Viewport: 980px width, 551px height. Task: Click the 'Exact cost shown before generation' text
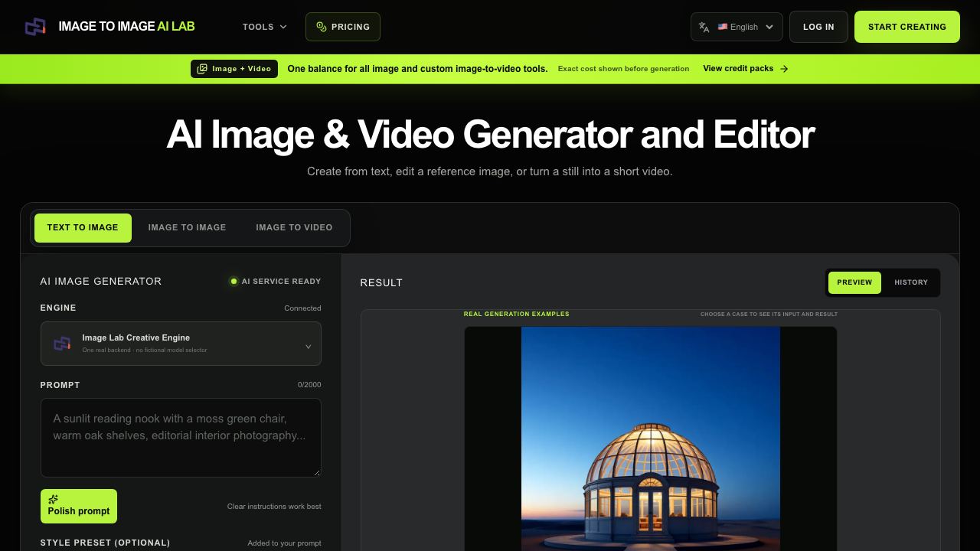623,69
